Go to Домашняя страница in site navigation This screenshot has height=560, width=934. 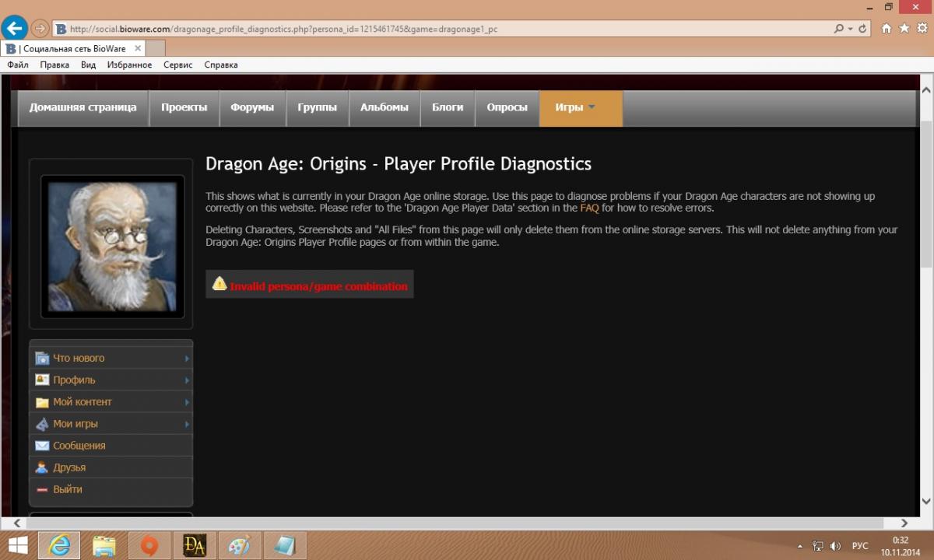(83, 108)
